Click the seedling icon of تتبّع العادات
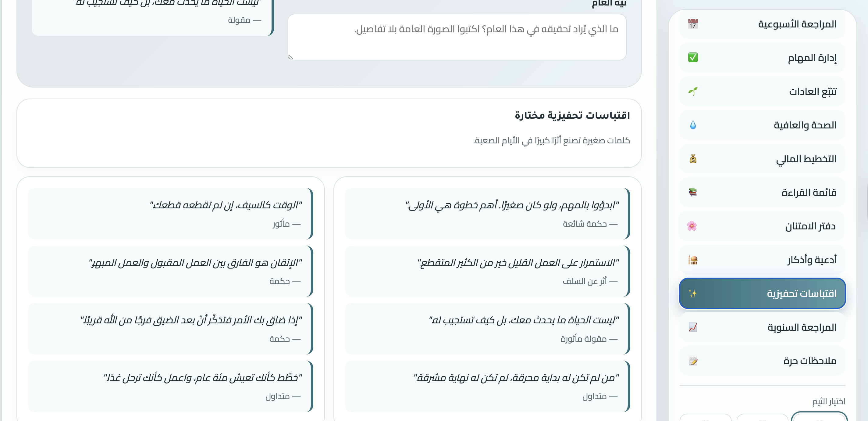This screenshot has height=421, width=868. 693,92
